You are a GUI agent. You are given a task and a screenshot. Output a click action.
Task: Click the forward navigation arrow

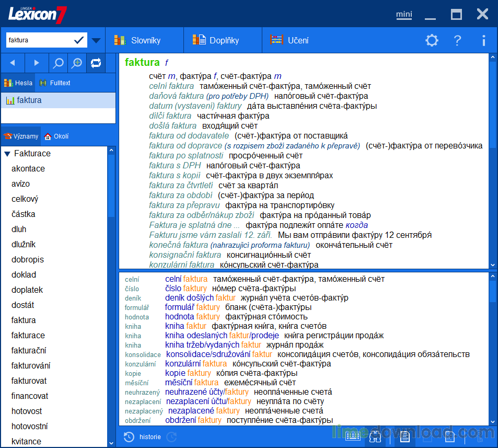37,63
